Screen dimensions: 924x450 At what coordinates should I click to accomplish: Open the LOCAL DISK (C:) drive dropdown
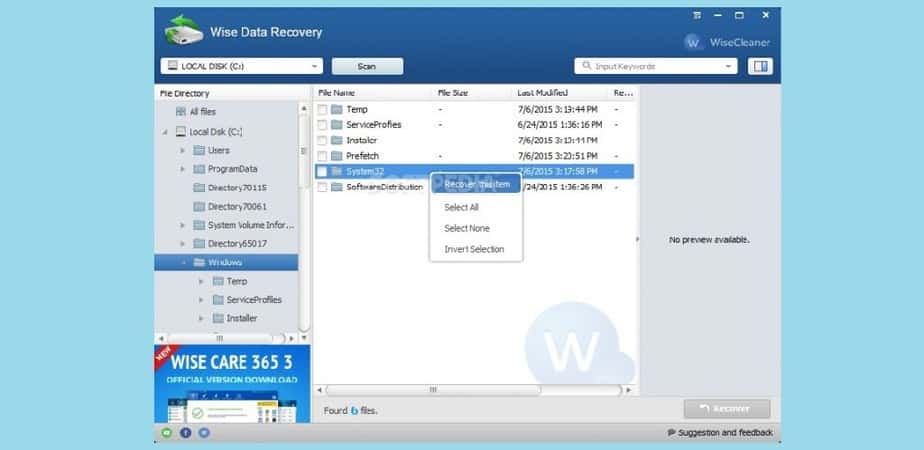(x=242, y=66)
